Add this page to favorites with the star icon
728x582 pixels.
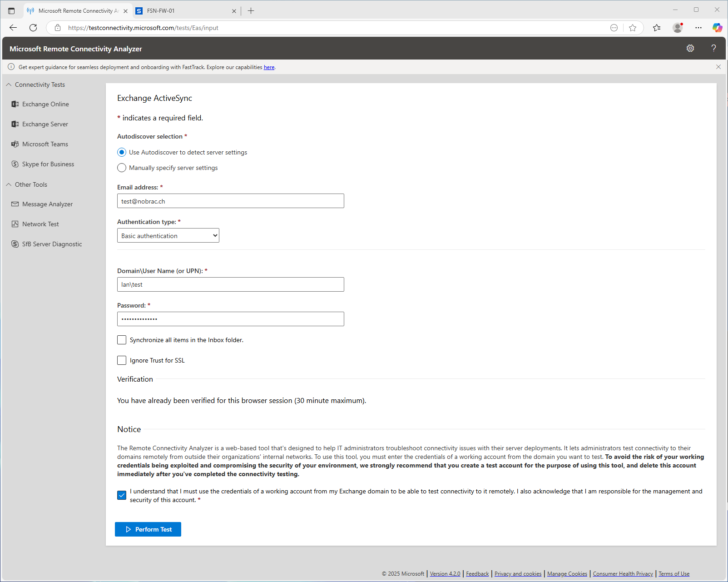pyautogui.click(x=633, y=28)
